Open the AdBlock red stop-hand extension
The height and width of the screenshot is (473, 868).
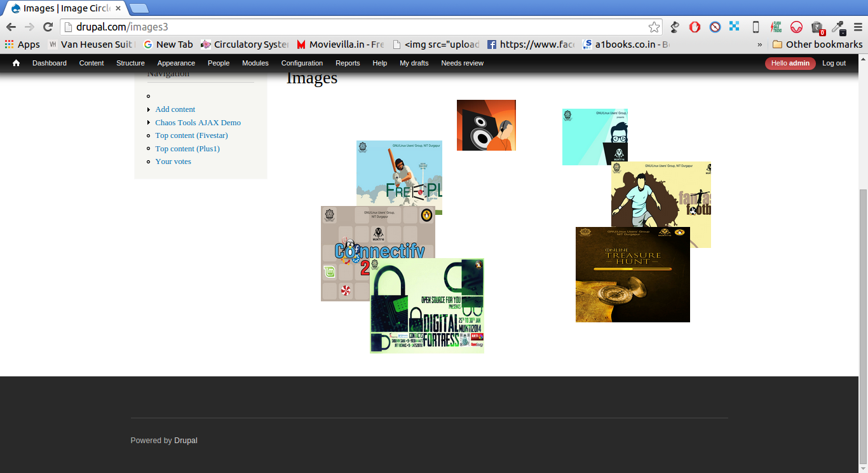click(695, 27)
